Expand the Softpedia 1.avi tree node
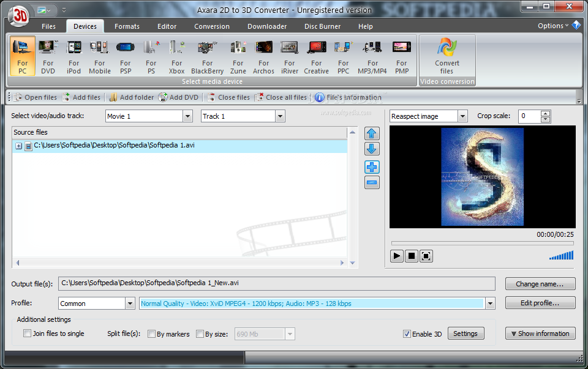The height and width of the screenshot is (369, 588). 19,146
